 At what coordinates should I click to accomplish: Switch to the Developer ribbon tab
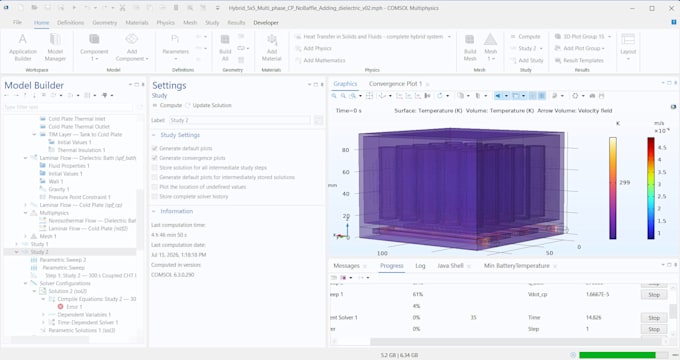(266, 22)
